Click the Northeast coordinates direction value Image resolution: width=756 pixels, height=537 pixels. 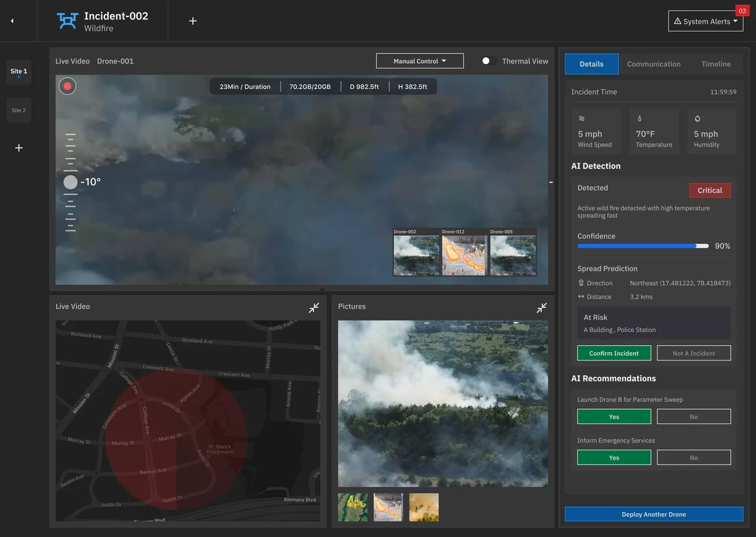680,283
